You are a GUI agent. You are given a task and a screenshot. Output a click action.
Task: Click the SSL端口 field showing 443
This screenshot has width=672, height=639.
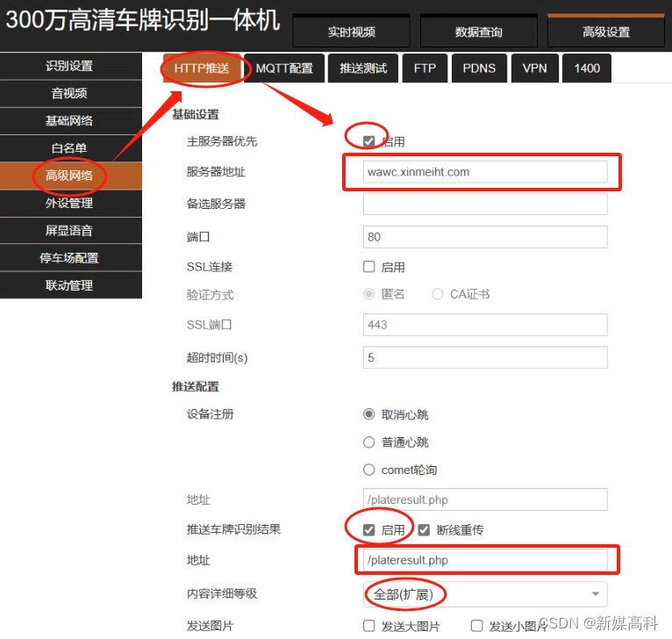point(485,325)
